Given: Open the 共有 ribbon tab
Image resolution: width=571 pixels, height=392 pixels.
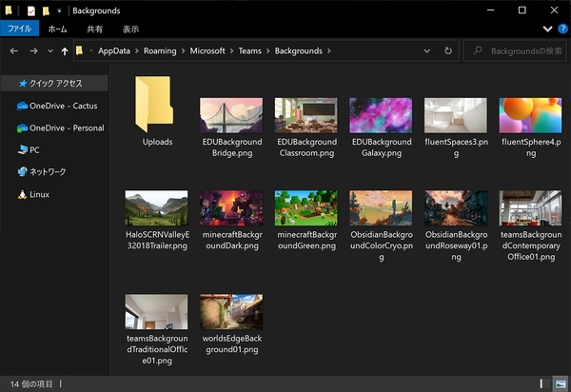Looking at the screenshot, I should pos(95,29).
